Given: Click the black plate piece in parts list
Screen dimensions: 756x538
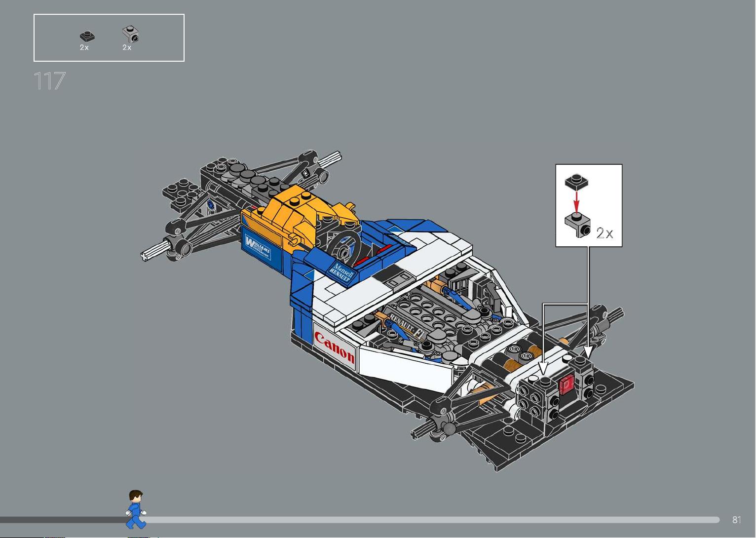Looking at the screenshot, I should [x=87, y=37].
